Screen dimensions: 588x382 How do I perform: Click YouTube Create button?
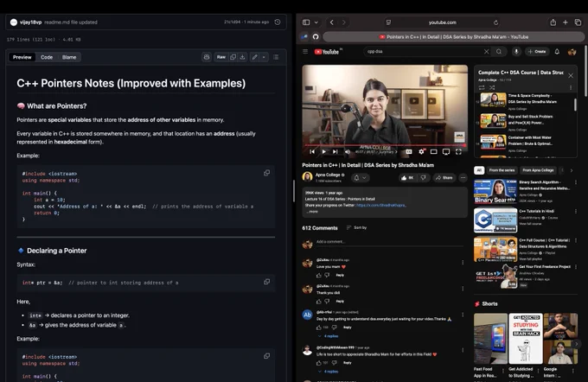click(x=537, y=51)
